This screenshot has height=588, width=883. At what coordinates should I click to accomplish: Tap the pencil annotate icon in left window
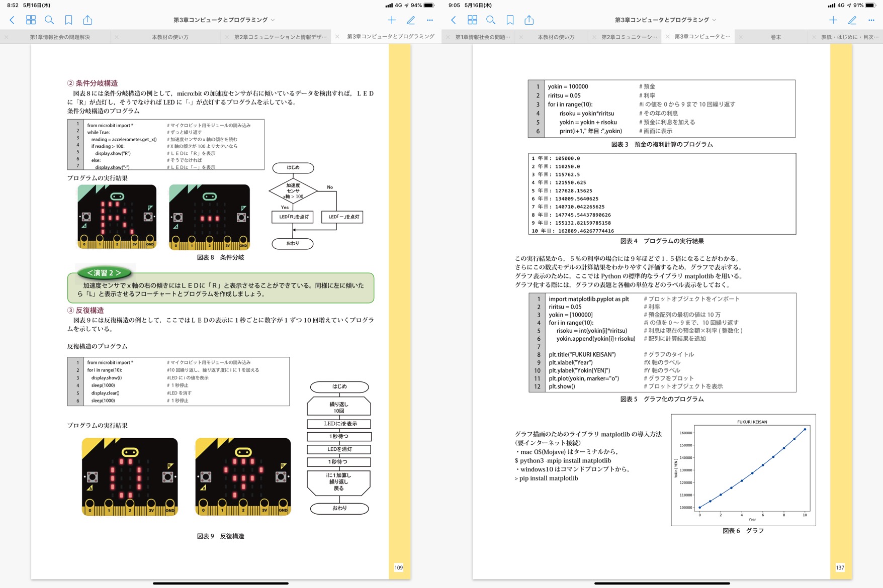click(411, 20)
